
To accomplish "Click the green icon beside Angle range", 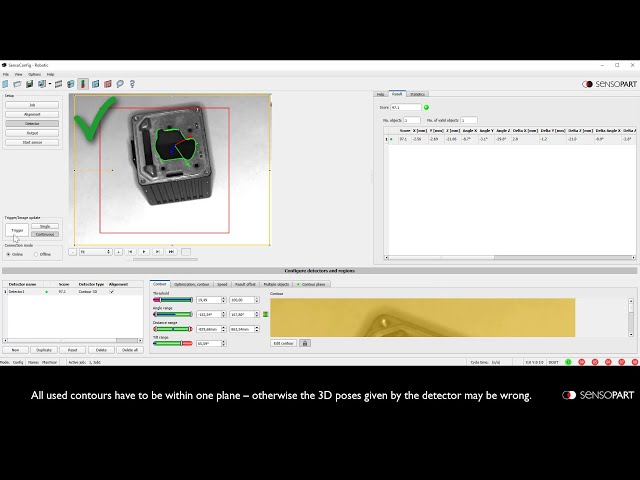I will (265, 314).
